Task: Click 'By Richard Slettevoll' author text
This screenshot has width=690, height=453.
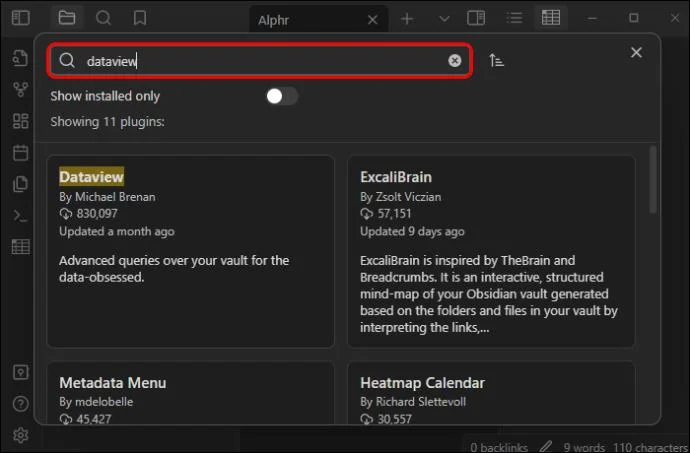Action: 413,401
